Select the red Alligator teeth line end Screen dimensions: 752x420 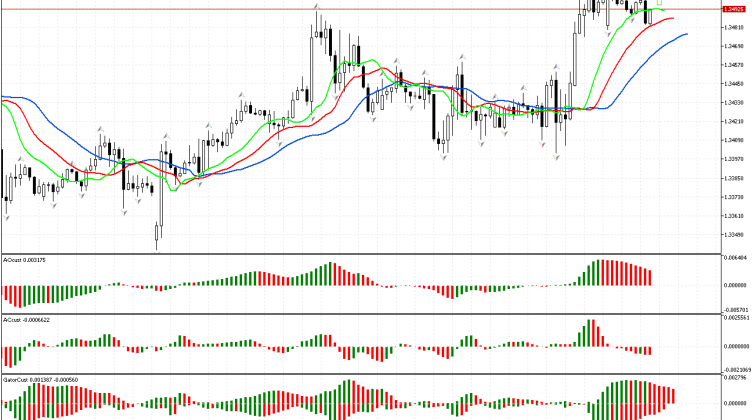tap(672, 18)
